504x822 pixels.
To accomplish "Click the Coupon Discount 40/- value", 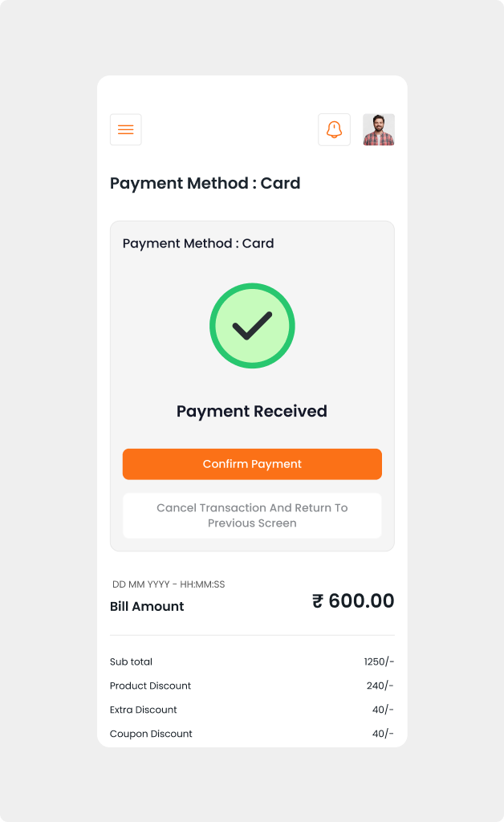I will (x=383, y=734).
